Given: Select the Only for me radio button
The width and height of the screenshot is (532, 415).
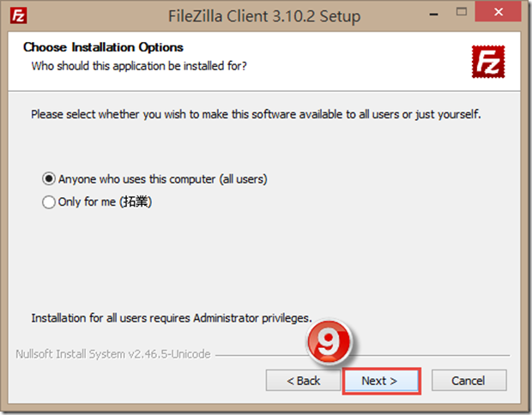Looking at the screenshot, I should [x=49, y=201].
